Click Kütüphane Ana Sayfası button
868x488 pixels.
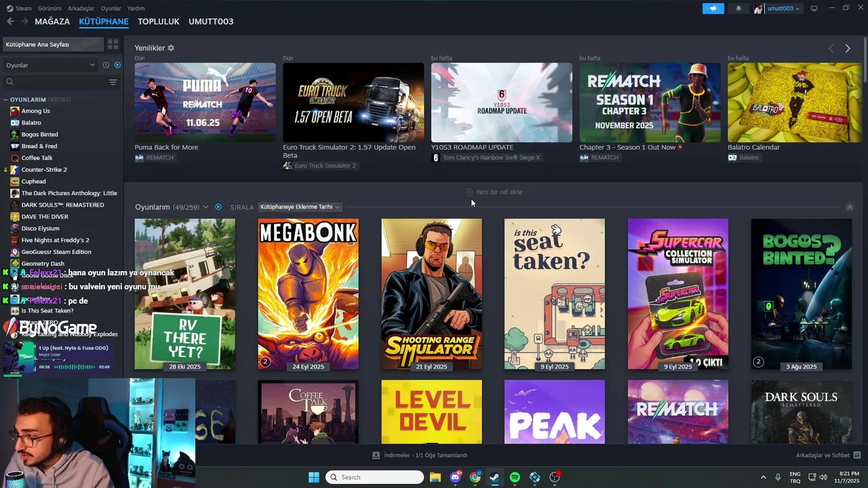[53, 44]
